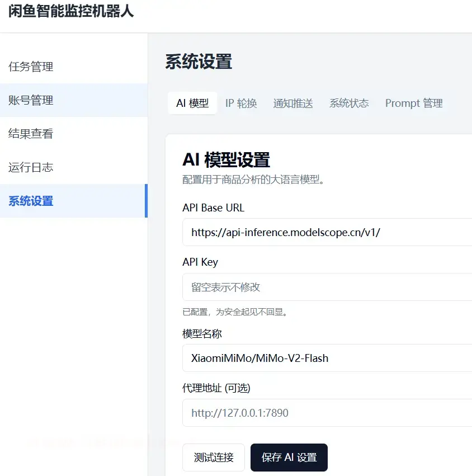
Task: Focus the 代理地址 proxy input field
Action: (x=327, y=413)
